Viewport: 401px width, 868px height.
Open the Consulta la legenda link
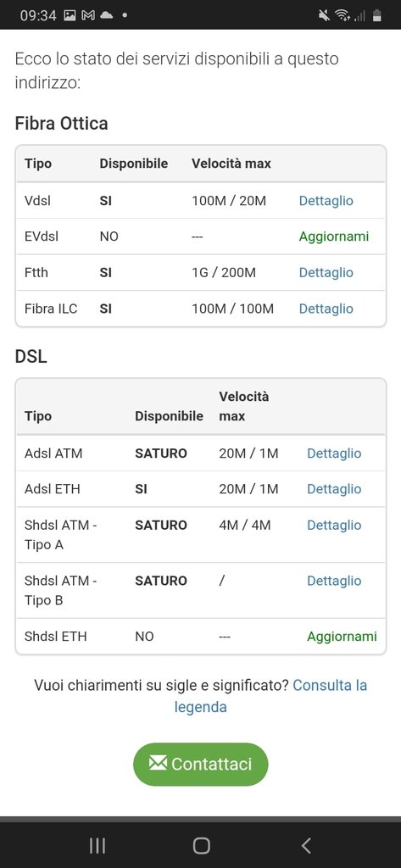click(x=270, y=696)
